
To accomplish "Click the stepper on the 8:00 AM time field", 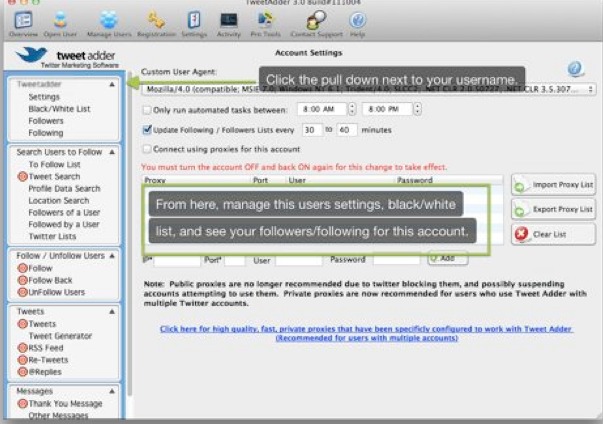I will tap(351, 109).
